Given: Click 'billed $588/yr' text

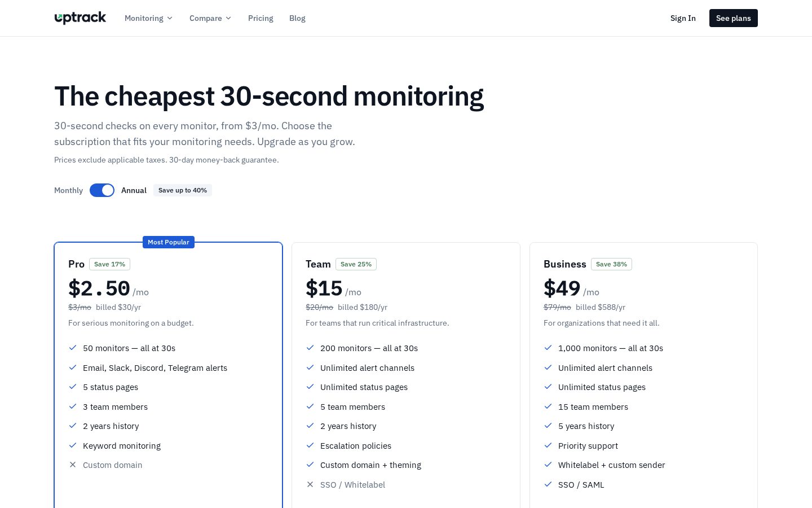Looking at the screenshot, I should point(601,307).
